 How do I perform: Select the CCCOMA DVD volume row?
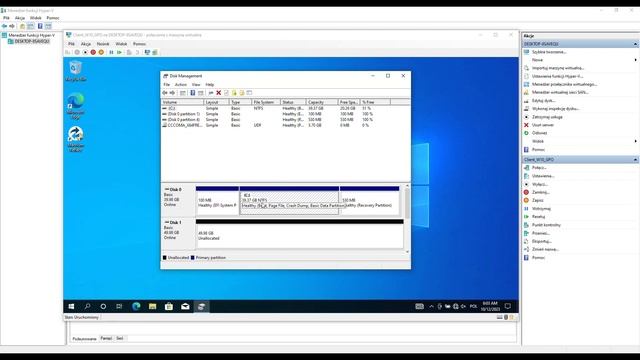[286, 125]
